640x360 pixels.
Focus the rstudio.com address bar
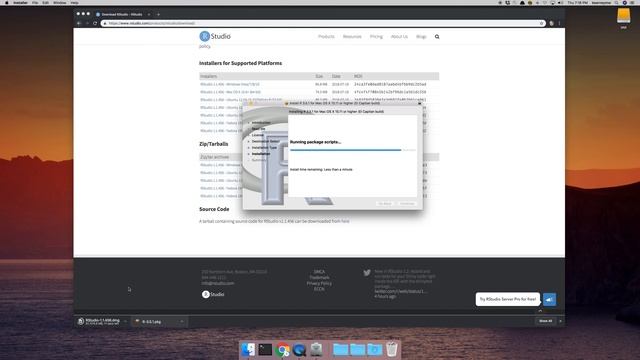click(322, 23)
